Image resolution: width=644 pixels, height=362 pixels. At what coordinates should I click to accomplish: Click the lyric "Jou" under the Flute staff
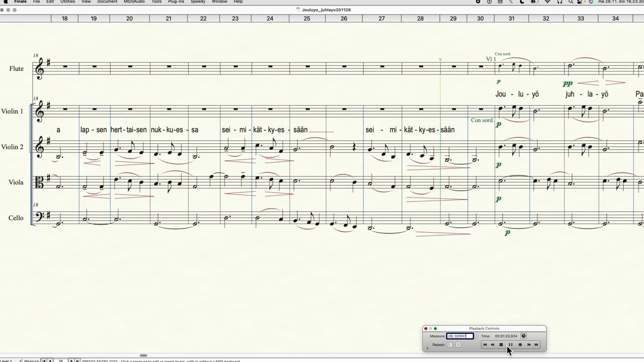click(x=501, y=94)
